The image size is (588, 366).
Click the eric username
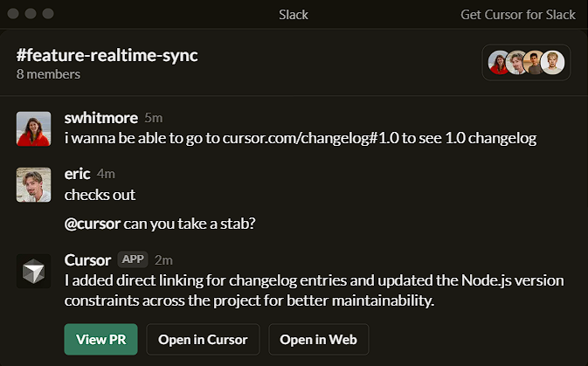(78, 173)
